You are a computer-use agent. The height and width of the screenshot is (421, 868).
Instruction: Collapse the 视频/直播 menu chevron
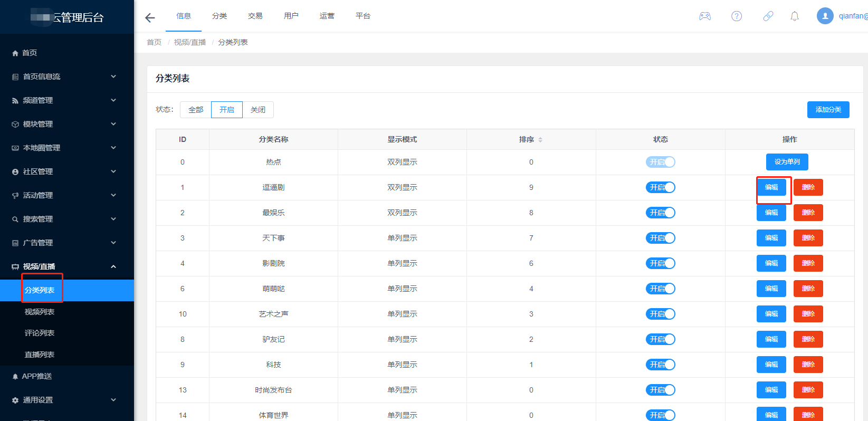[x=113, y=266]
